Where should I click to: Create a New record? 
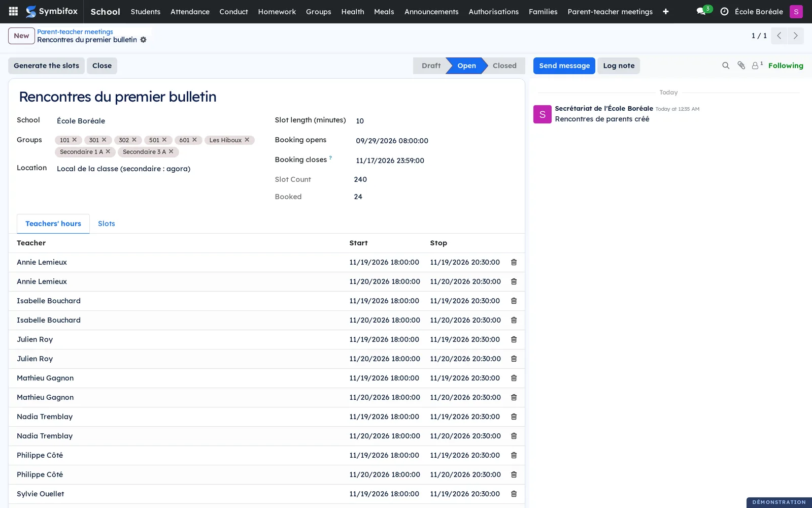click(21, 36)
